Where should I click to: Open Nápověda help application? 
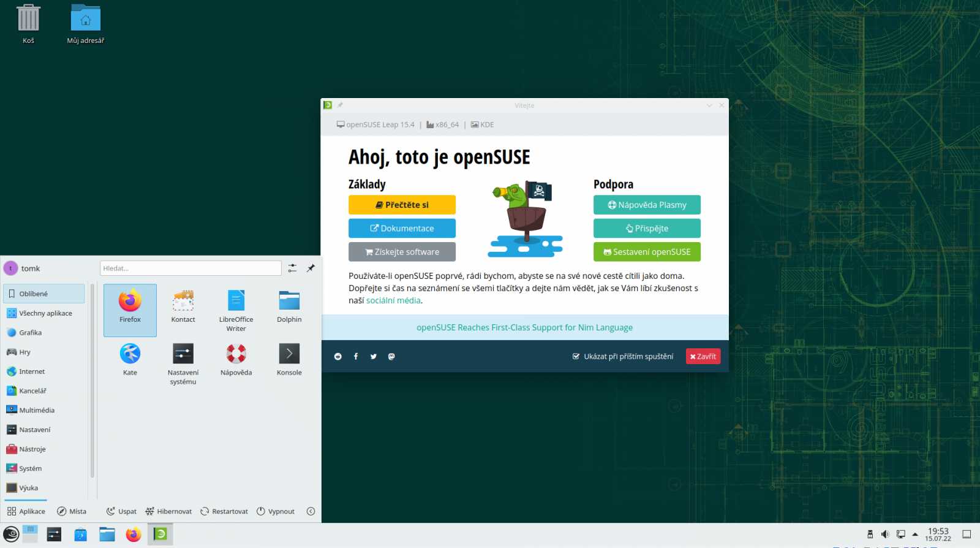tap(236, 360)
